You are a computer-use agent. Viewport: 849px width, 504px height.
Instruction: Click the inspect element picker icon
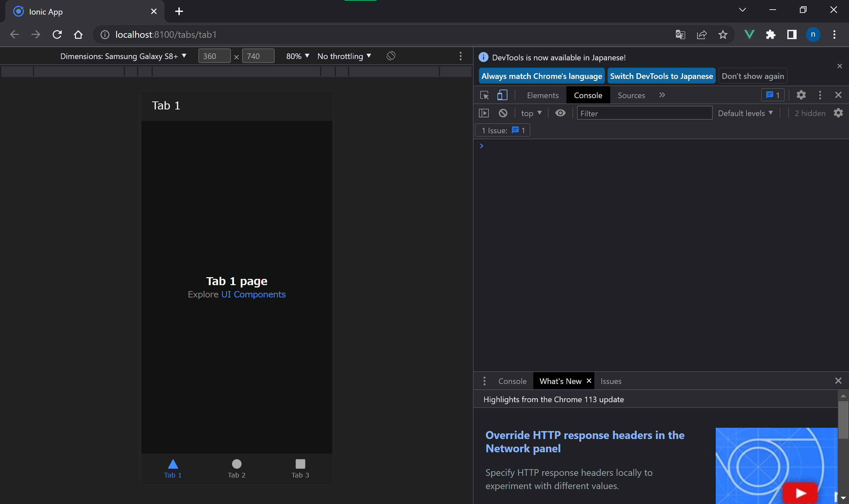click(484, 95)
